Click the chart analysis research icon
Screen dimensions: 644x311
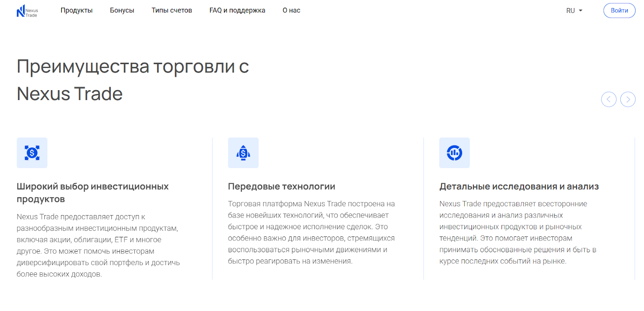click(x=454, y=153)
